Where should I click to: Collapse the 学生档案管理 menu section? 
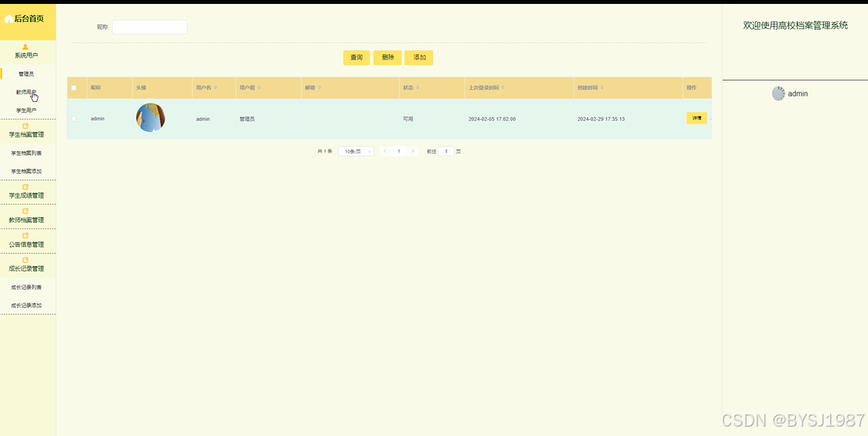(27, 131)
